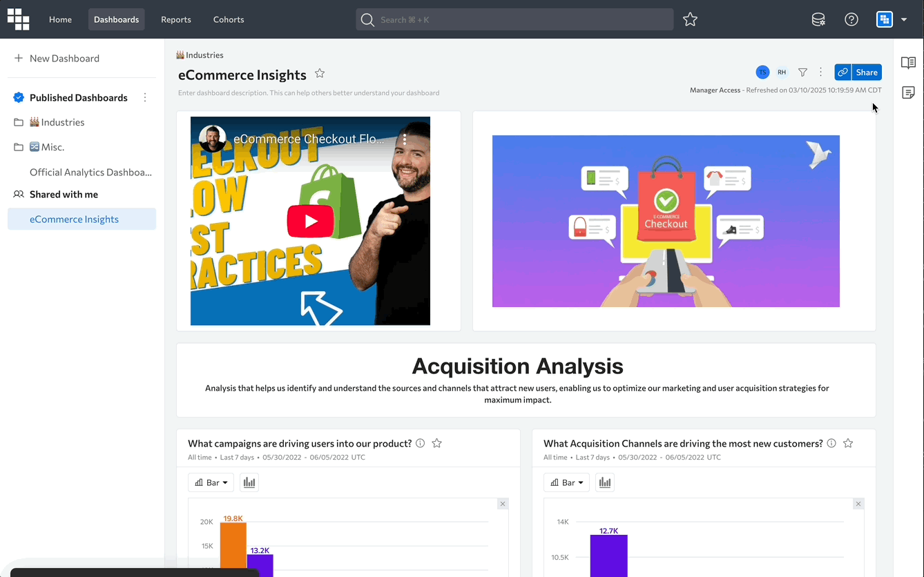
Task: Open Published Dashboards options menu
Action: 145,97
